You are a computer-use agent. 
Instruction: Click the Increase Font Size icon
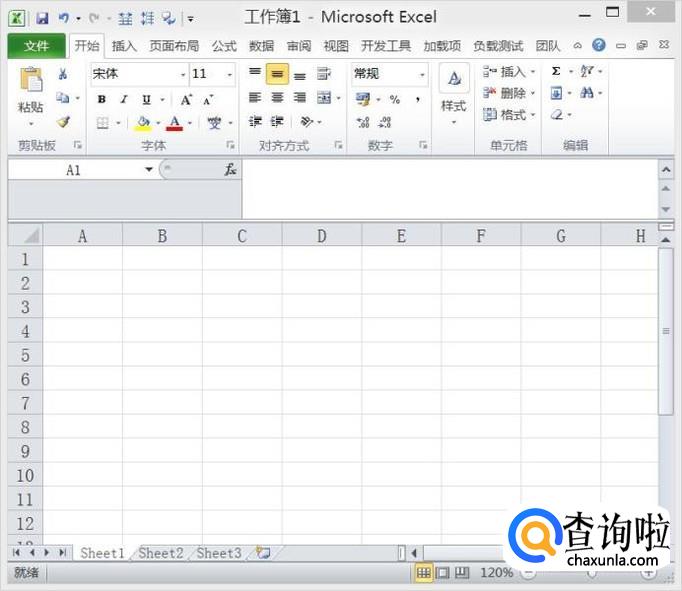(187, 99)
